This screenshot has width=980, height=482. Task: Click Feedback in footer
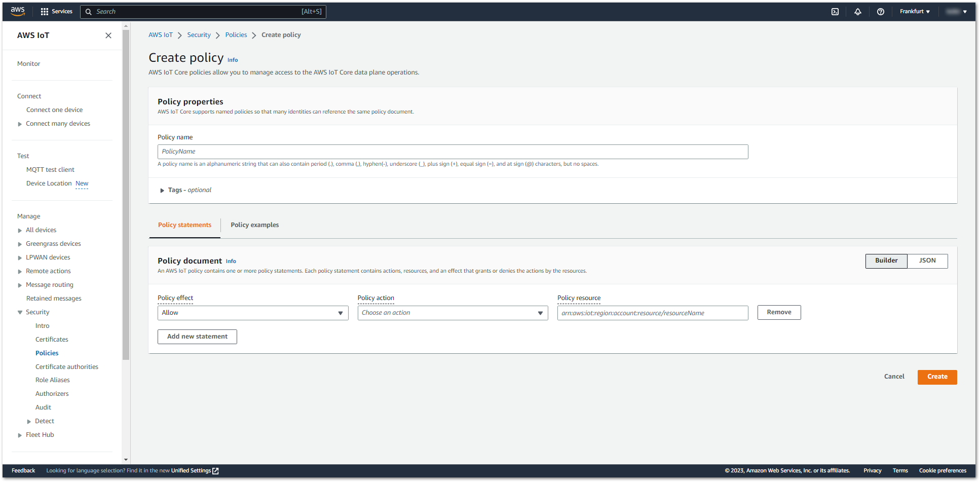(x=23, y=471)
